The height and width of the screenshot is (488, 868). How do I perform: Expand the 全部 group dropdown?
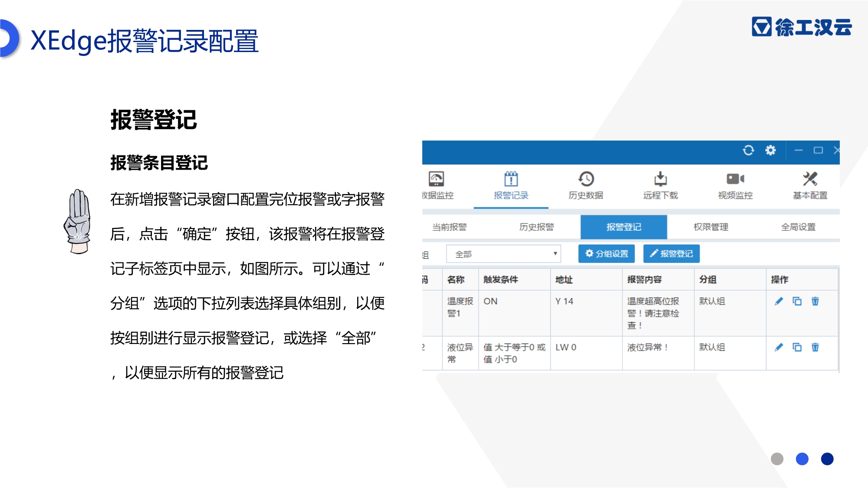click(503, 254)
